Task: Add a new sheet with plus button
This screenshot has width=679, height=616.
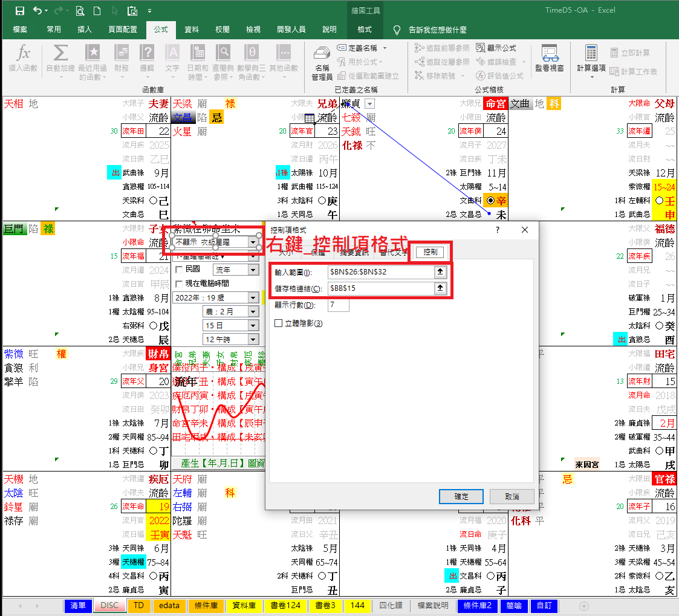Action: pos(583,606)
